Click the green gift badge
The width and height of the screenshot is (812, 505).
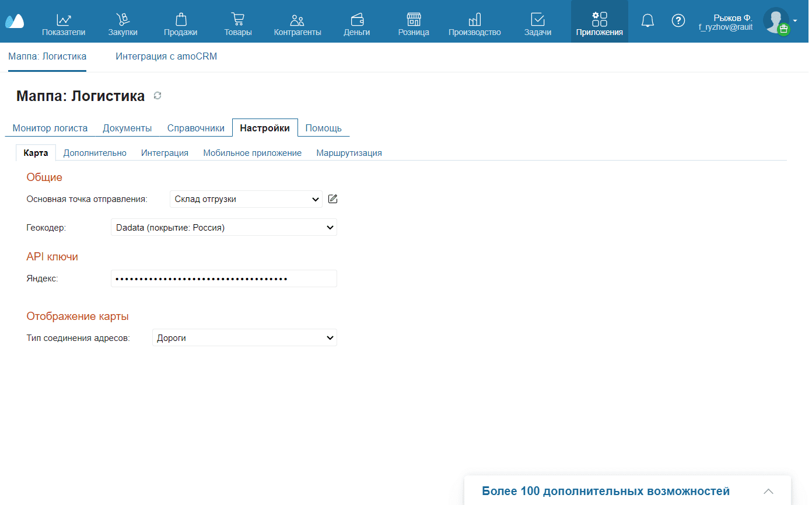[x=783, y=29]
